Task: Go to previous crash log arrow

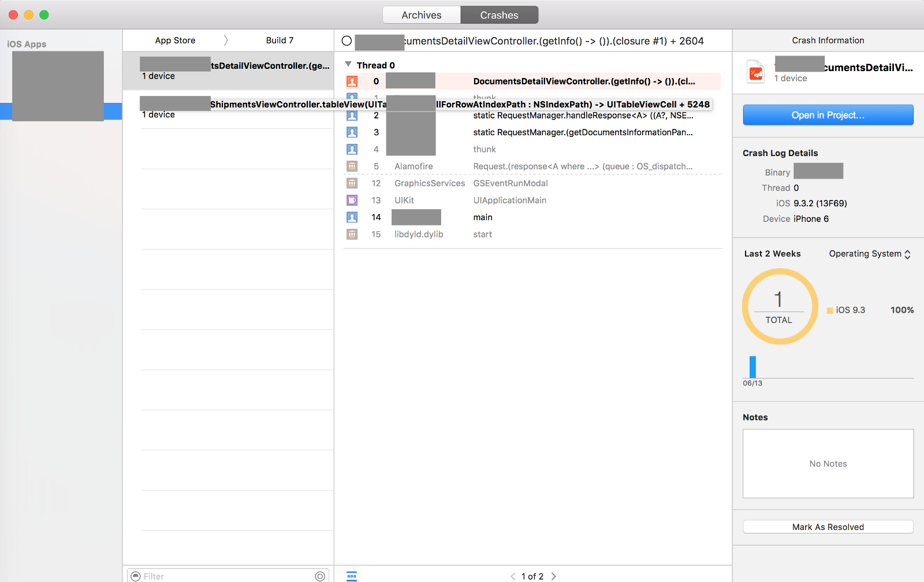Action: [x=513, y=576]
